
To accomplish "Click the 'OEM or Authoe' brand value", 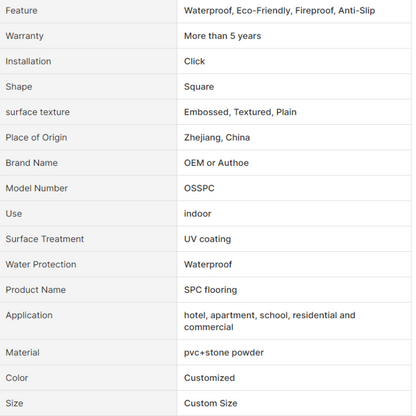I will pos(216,163).
